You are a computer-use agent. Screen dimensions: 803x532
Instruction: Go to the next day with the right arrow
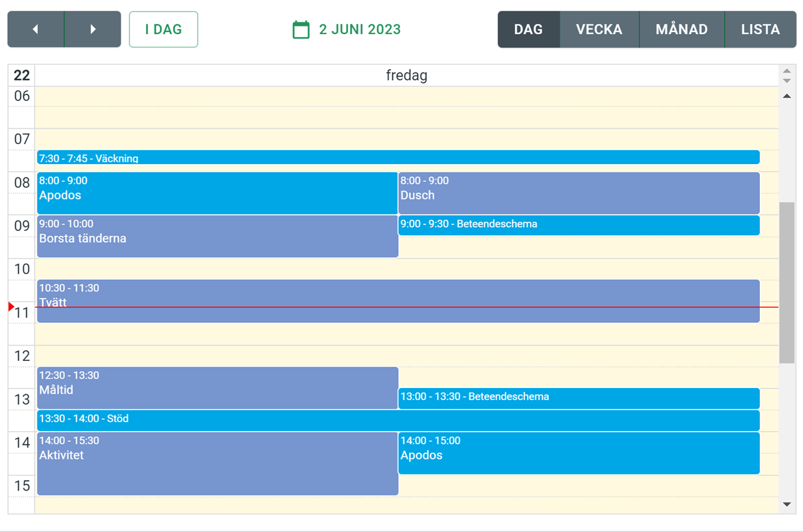coord(93,29)
